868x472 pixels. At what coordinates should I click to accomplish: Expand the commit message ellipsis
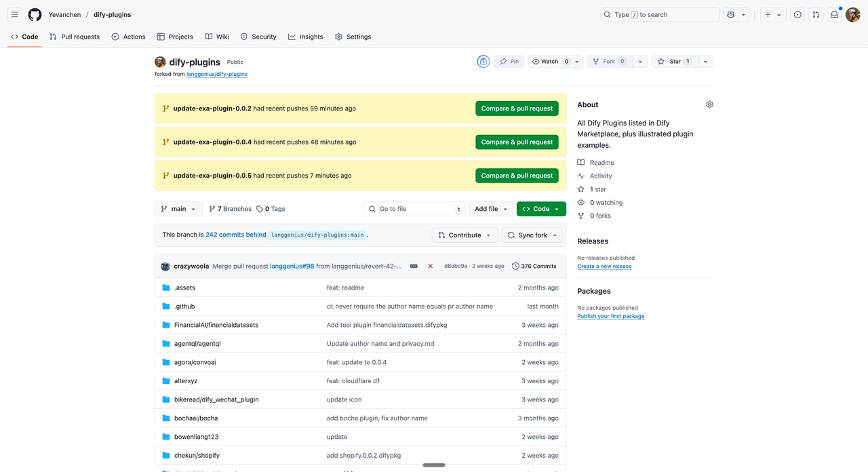click(414, 267)
